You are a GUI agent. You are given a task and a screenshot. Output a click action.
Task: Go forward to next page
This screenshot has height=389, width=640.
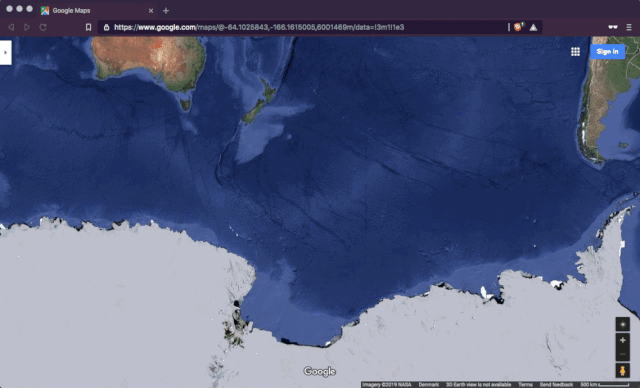pos(27,27)
